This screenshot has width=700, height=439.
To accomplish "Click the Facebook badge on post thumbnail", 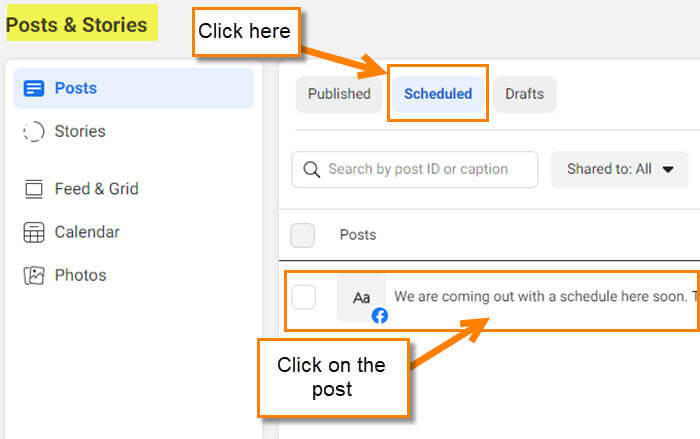I will (379, 316).
